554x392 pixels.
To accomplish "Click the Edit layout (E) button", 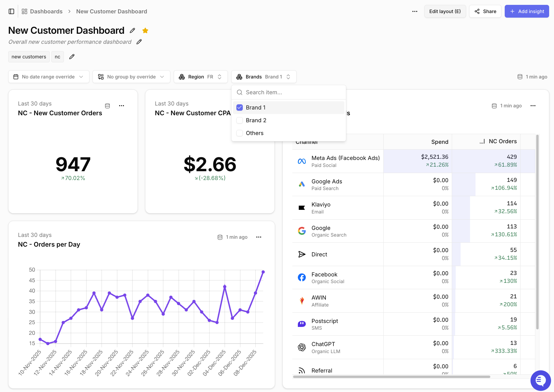I will click(445, 12).
